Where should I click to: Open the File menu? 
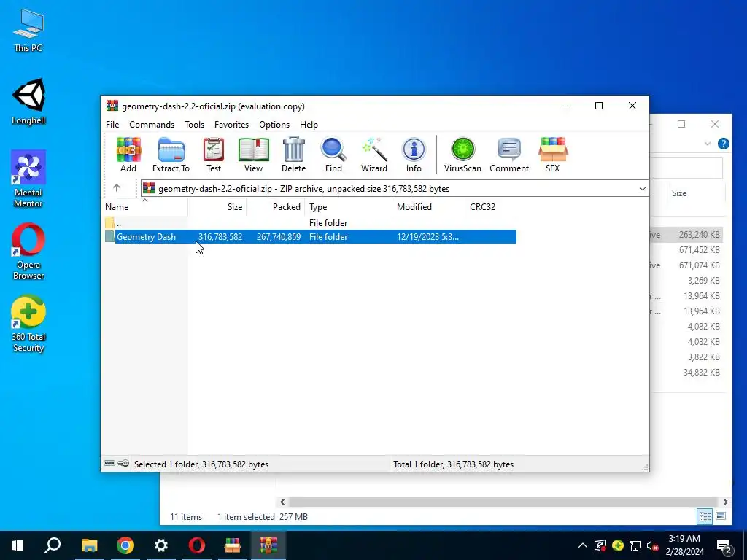pyautogui.click(x=112, y=124)
